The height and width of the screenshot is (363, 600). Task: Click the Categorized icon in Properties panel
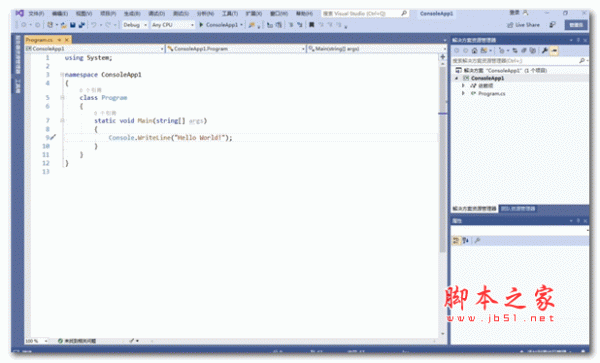point(456,241)
